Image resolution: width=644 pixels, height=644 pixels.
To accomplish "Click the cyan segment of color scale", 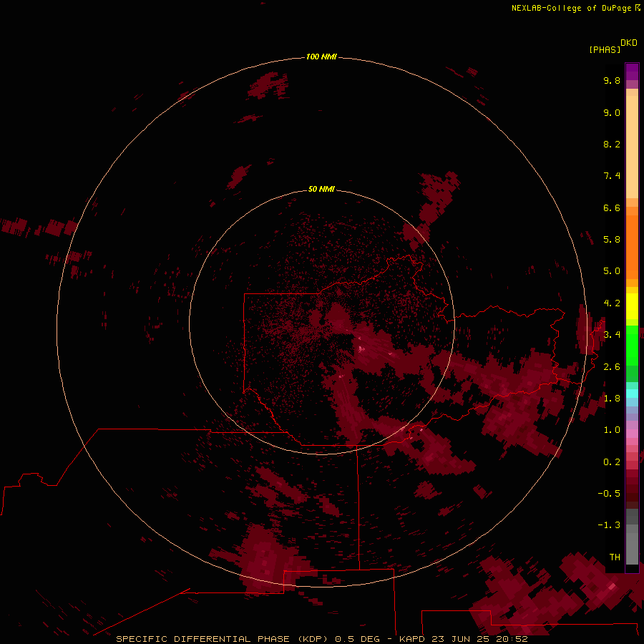I will (x=632, y=394).
